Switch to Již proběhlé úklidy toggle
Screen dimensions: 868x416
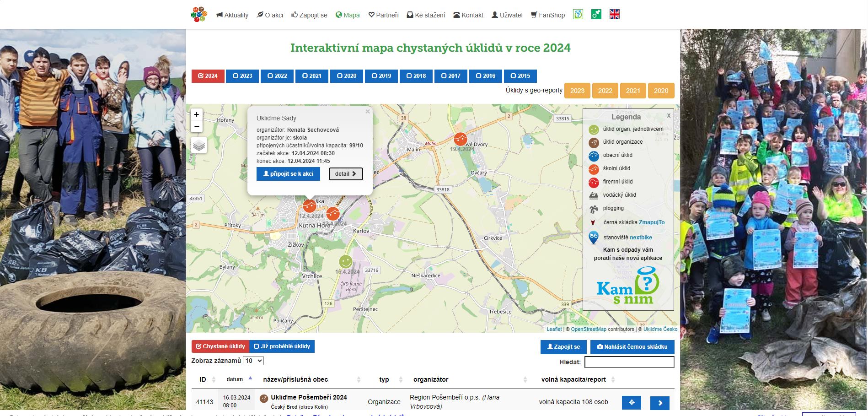point(282,346)
